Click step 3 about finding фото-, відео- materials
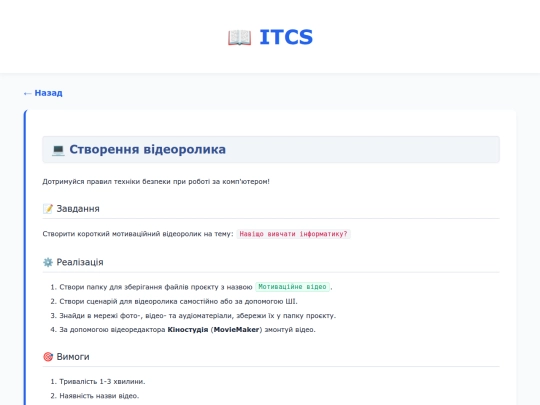 pos(193,315)
